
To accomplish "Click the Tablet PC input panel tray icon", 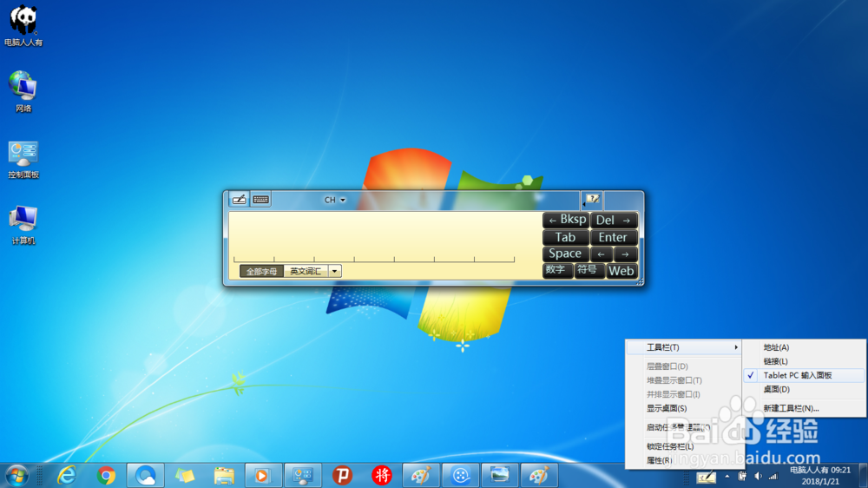I will click(x=706, y=477).
